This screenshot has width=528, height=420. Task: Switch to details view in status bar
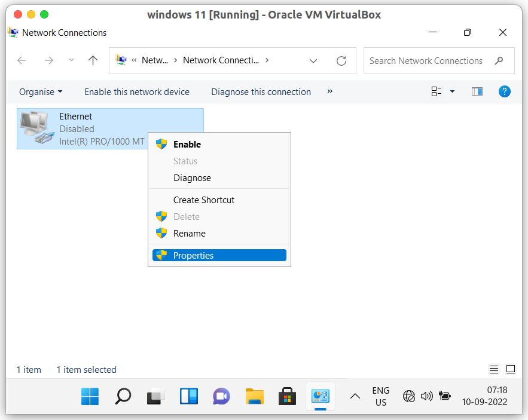[493, 369]
